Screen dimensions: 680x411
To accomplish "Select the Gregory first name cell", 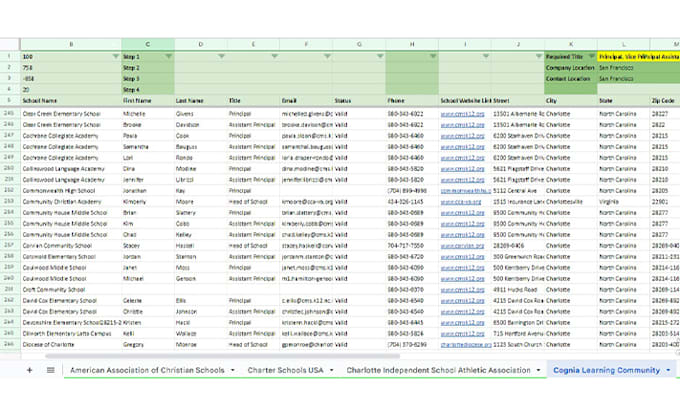I will tap(148, 345).
